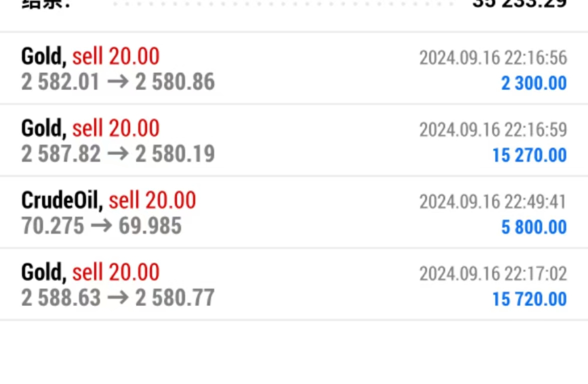Click the arrow between 2 588.63 and 2 580.77
588x384 pixels.
pos(118,298)
